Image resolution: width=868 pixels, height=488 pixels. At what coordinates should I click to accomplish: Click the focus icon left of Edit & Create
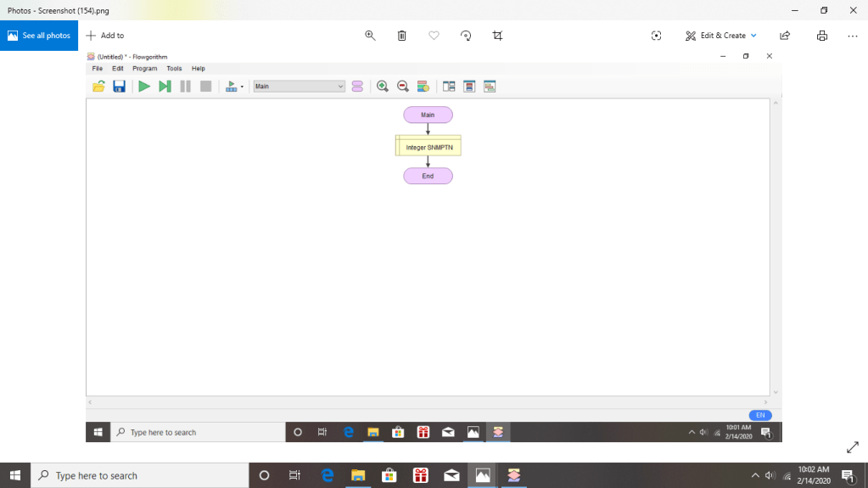[656, 36]
